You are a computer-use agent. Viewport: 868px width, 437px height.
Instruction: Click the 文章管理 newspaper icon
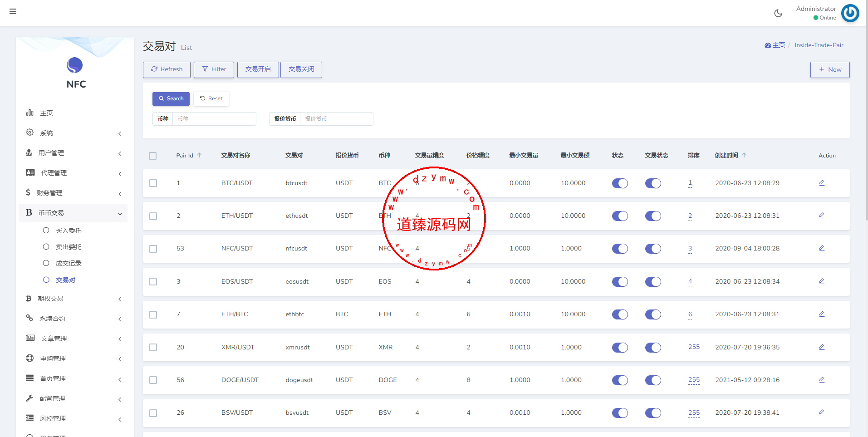(30, 338)
